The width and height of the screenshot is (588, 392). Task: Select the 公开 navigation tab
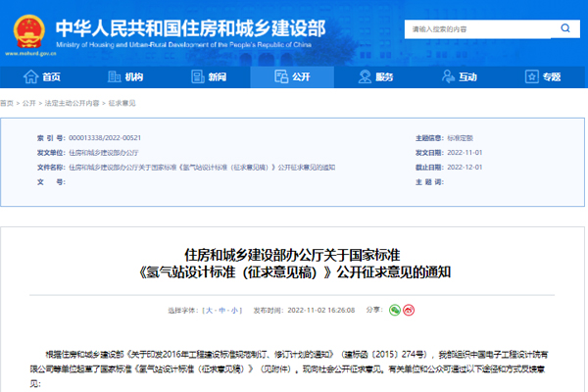(293, 76)
